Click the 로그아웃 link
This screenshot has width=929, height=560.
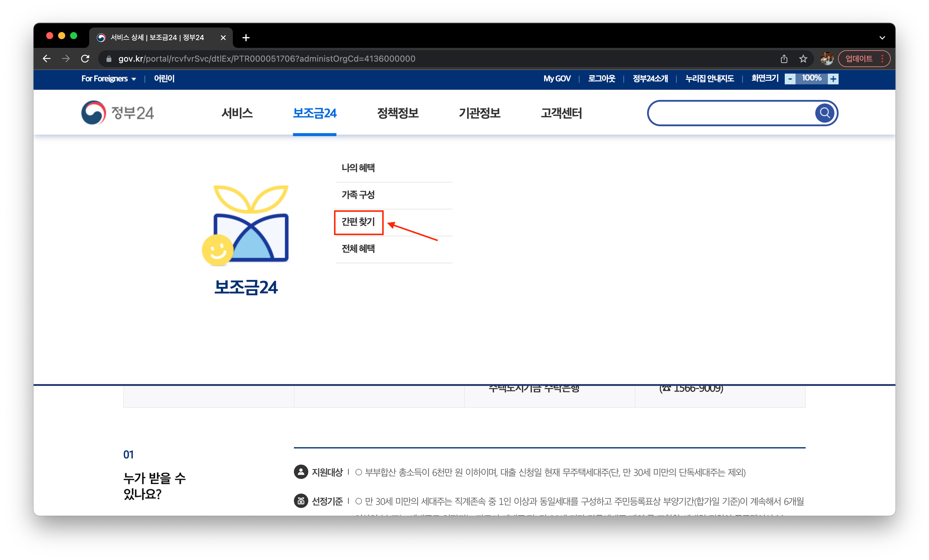click(x=602, y=79)
